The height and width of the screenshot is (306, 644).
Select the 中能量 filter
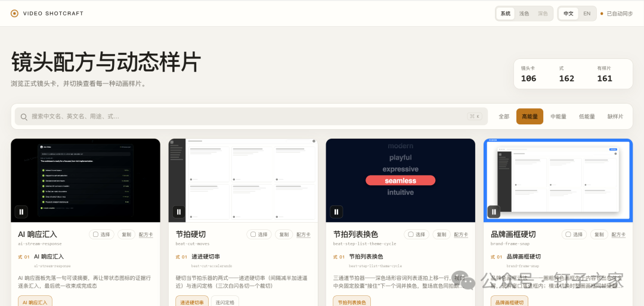tap(558, 117)
